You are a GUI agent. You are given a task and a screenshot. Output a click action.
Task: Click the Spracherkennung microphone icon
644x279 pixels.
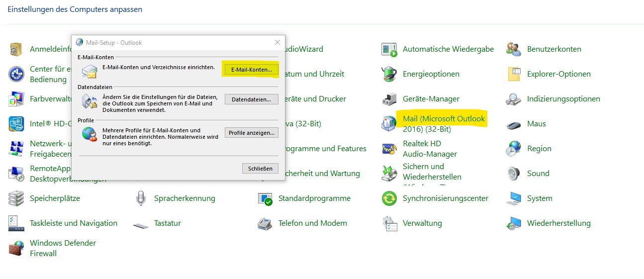[x=141, y=198]
